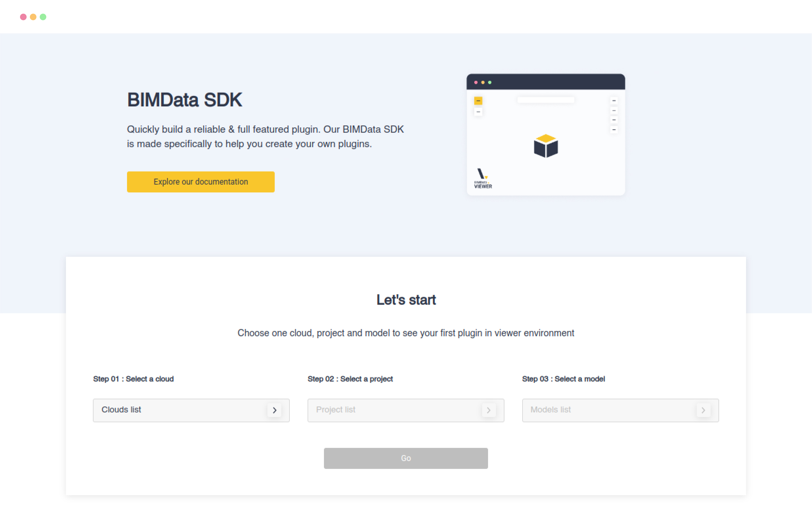Expand the Project list dropdown
812x525 pixels.
coord(489,410)
